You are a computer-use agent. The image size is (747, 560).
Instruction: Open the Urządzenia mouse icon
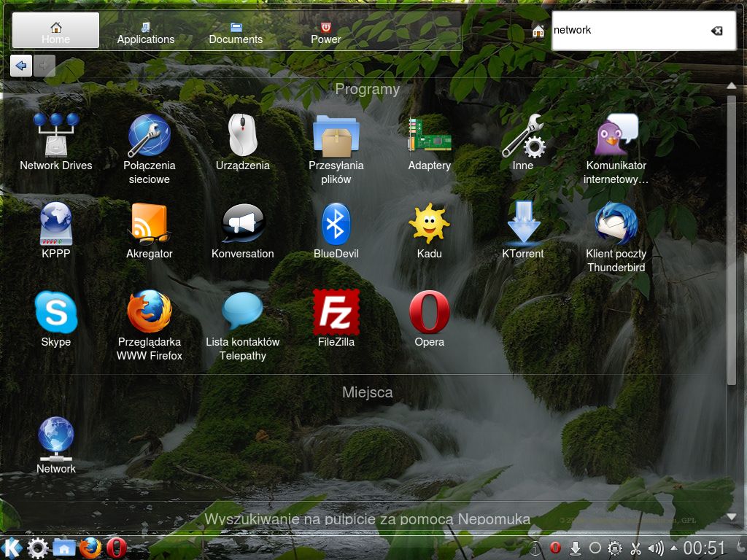click(242, 142)
